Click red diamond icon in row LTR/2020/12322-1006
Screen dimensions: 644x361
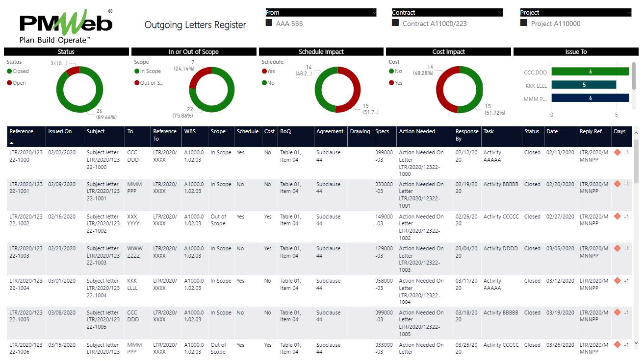[618, 345]
